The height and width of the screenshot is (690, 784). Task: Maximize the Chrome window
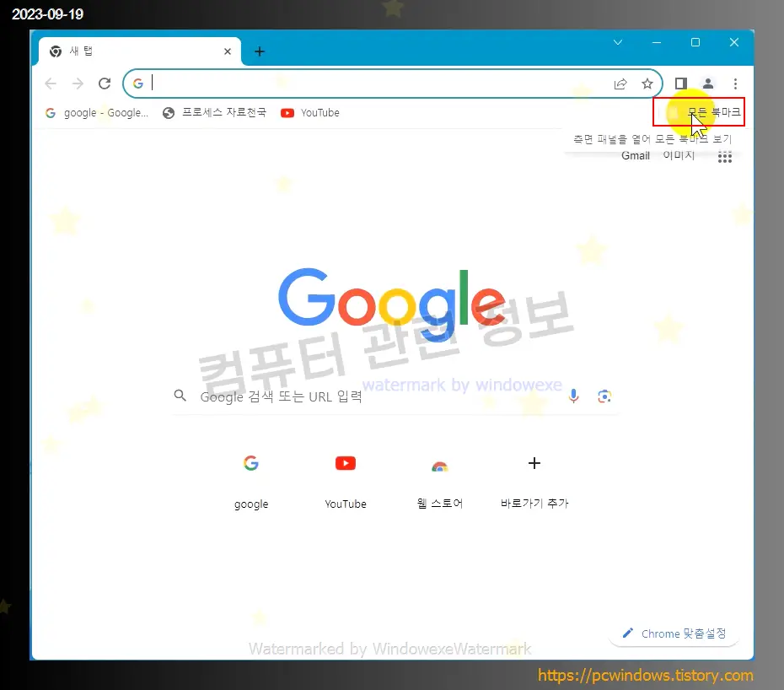[x=695, y=42]
